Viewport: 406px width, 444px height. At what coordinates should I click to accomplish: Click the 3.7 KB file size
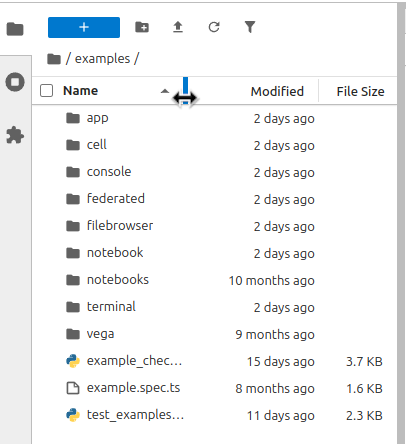click(364, 362)
